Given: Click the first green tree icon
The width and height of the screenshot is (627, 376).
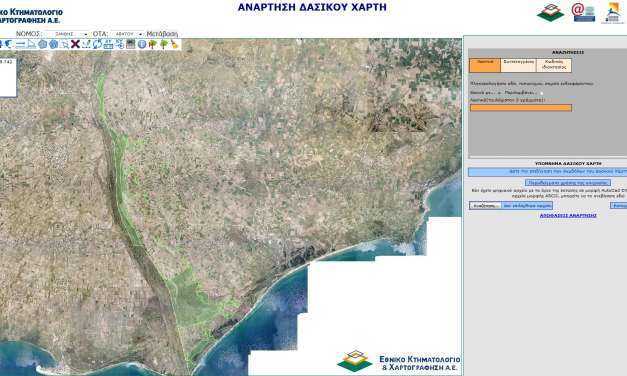Looking at the screenshot, I should 153,44.
